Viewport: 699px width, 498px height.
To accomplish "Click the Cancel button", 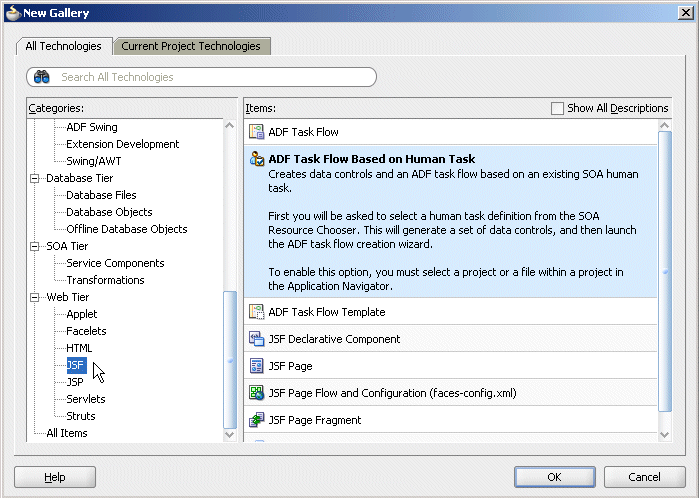I will tap(644, 477).
